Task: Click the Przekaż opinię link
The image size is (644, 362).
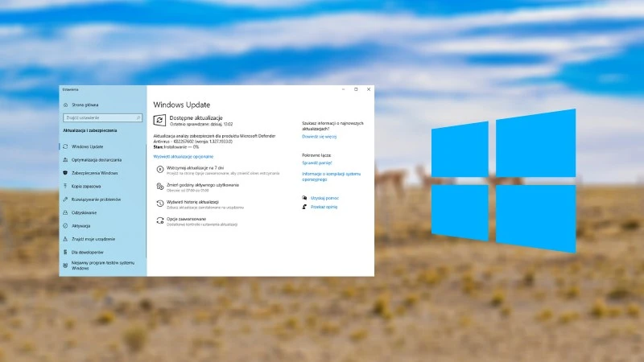Action: coord(324,207)
